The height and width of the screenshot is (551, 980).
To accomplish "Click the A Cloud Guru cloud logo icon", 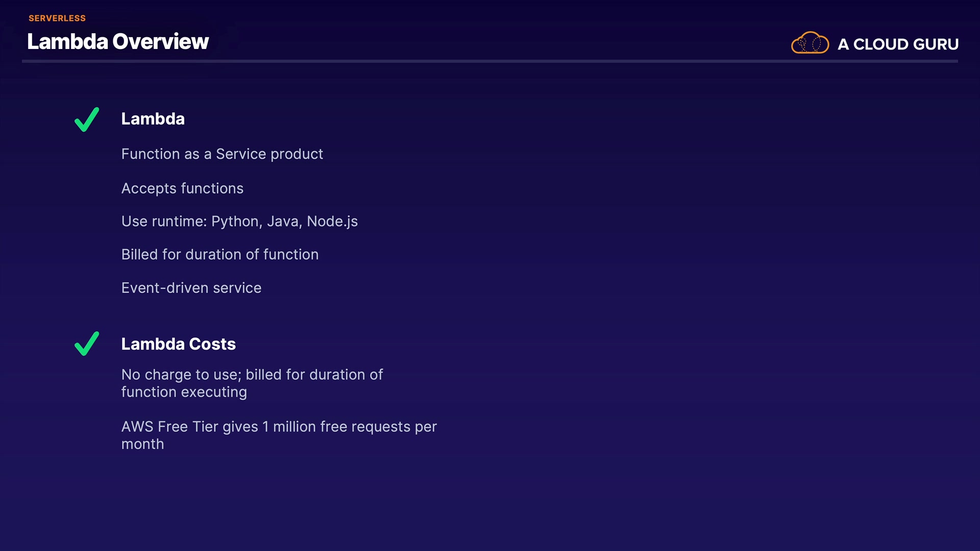I will click(810, 43).
